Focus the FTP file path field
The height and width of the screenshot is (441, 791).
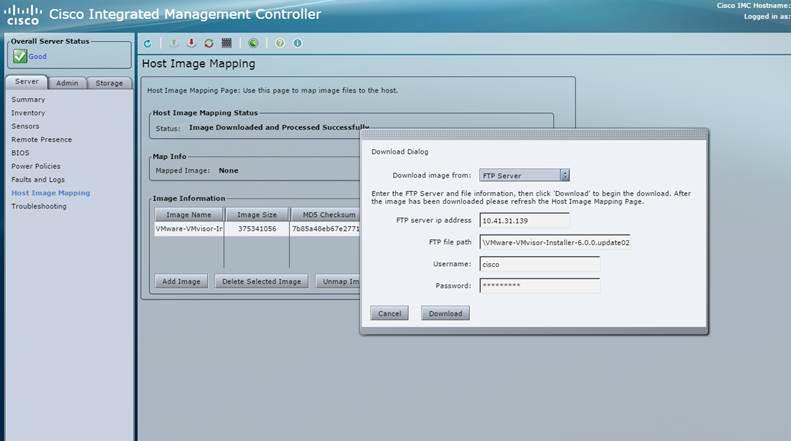555,242
